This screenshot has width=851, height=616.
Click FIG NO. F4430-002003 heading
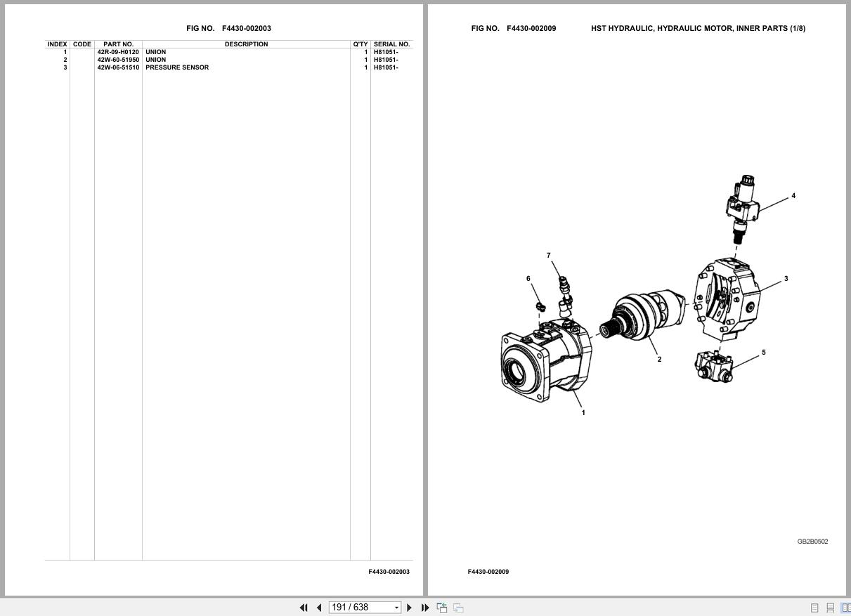coord(228,28)
